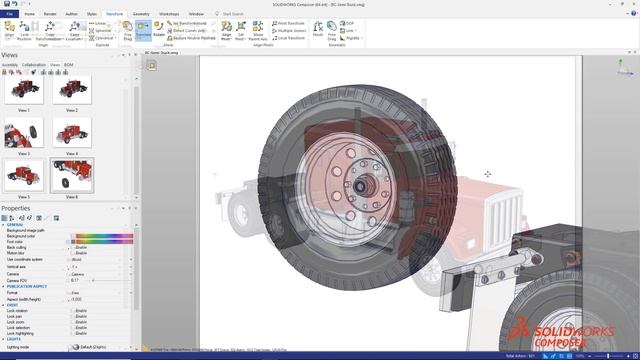The image size is (640, 360).
Task: Click the last icon in Properties toolbar
Action: [56, 218]
